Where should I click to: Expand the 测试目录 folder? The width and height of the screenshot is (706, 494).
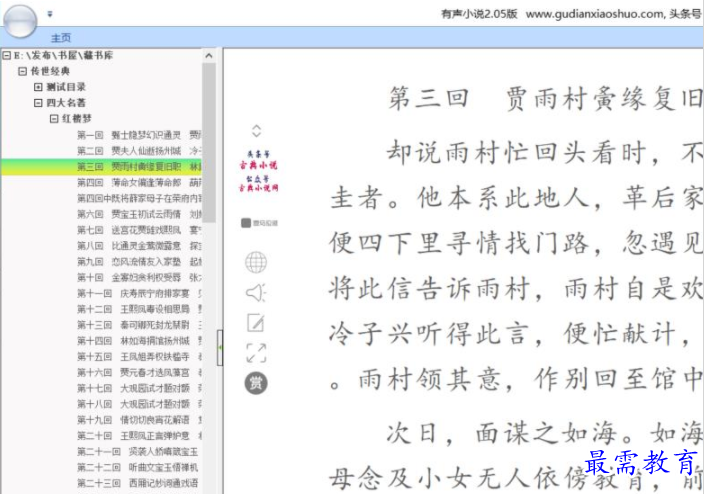(x=38, y=87)
